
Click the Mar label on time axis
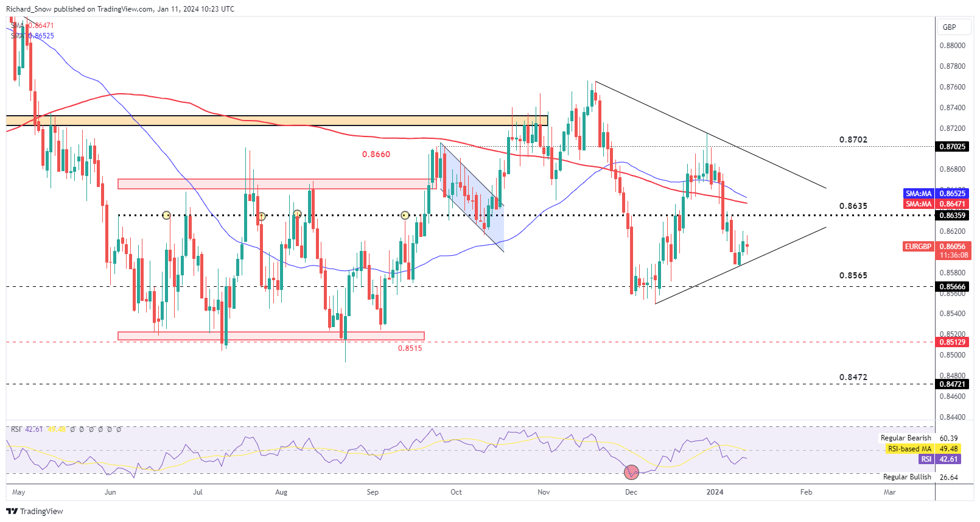click(x=890, y=492)
